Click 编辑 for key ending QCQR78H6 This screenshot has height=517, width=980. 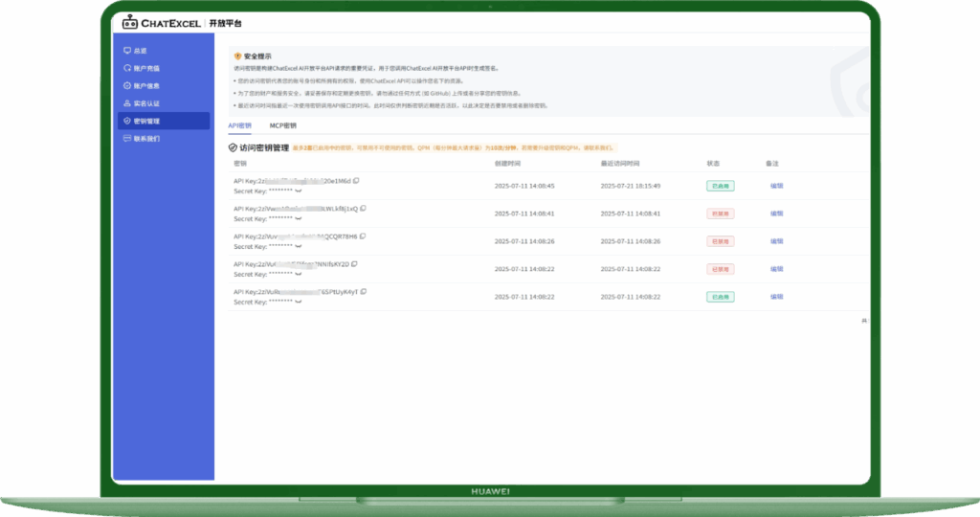coord(776,241)
